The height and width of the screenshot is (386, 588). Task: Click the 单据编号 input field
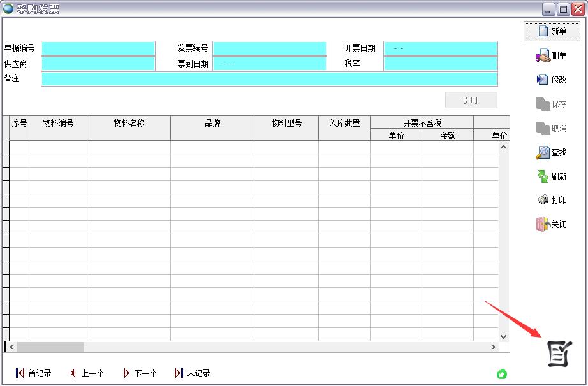tap(98, 48)
